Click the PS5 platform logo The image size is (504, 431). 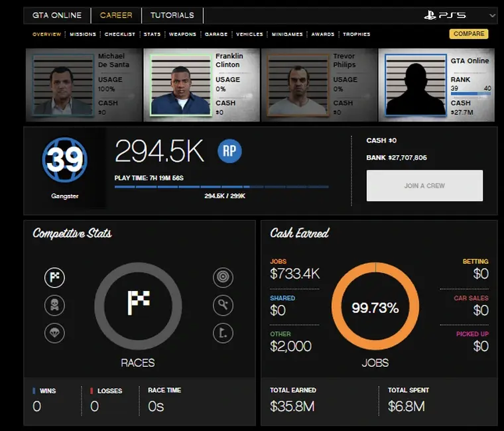pos(445,15)
